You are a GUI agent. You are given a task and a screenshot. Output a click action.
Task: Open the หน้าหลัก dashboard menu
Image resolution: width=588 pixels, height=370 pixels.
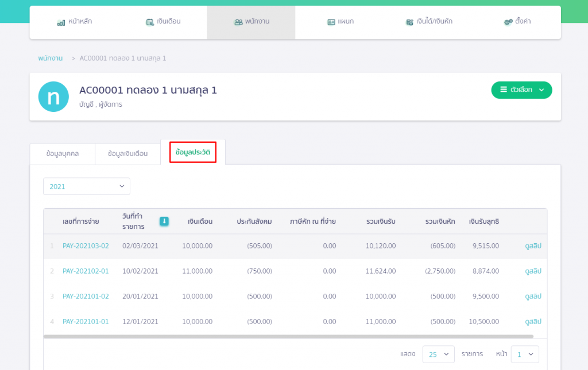pos(74,22)
